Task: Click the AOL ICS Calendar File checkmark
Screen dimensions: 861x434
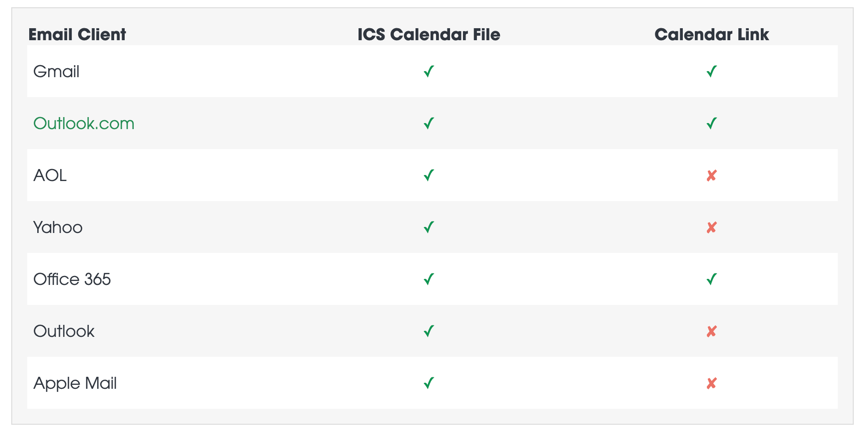Action: [x=428, y=176]
